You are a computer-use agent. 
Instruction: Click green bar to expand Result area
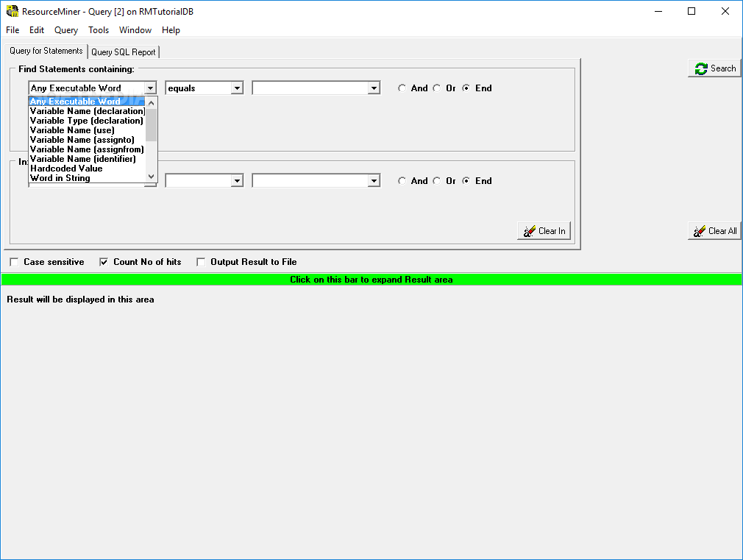pos(371,280)
